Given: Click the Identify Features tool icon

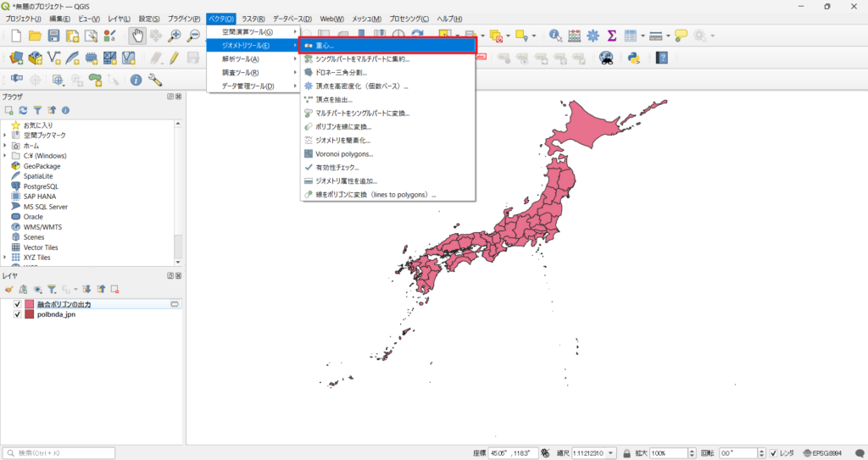Looking at the screenshot, I should [x=555, y=36].
